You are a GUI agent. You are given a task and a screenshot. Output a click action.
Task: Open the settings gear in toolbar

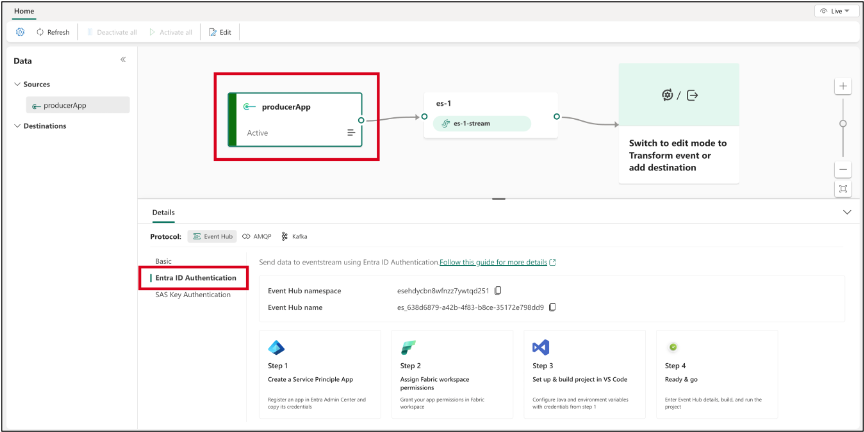click(20, 32)
